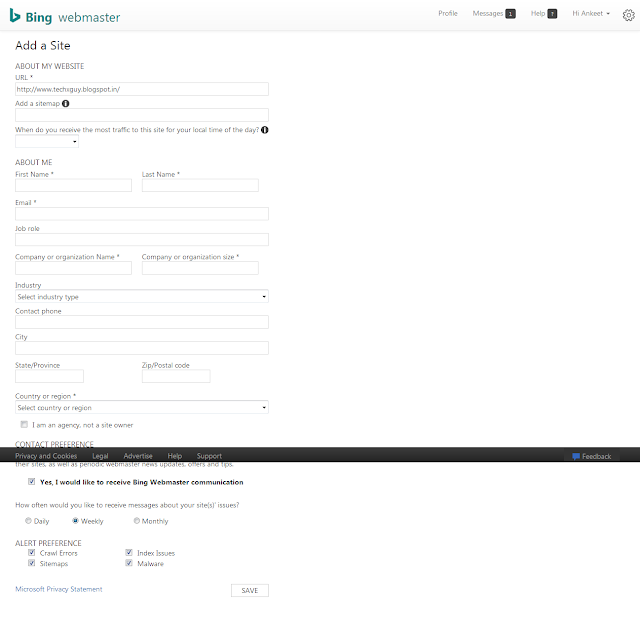This screenshot has height=632, width=640.
Task: Select the Monthly radio button
Action: click(x=137, y=521)
